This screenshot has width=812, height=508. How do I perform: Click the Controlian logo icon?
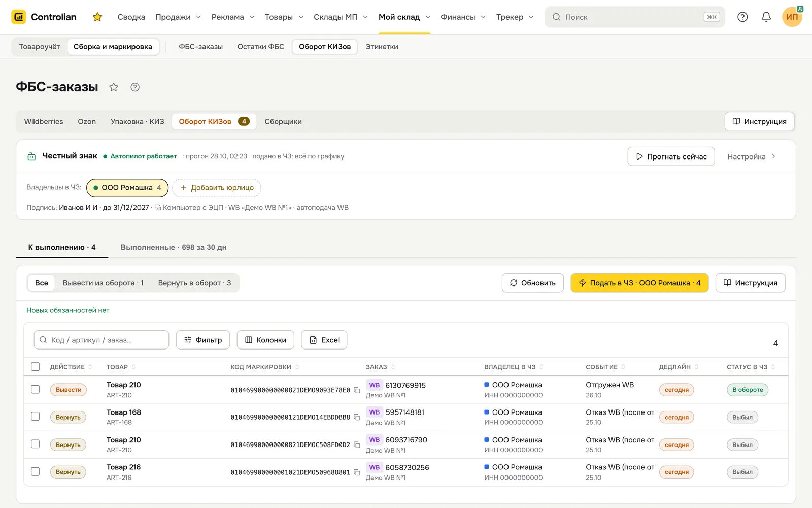[19, 17]
